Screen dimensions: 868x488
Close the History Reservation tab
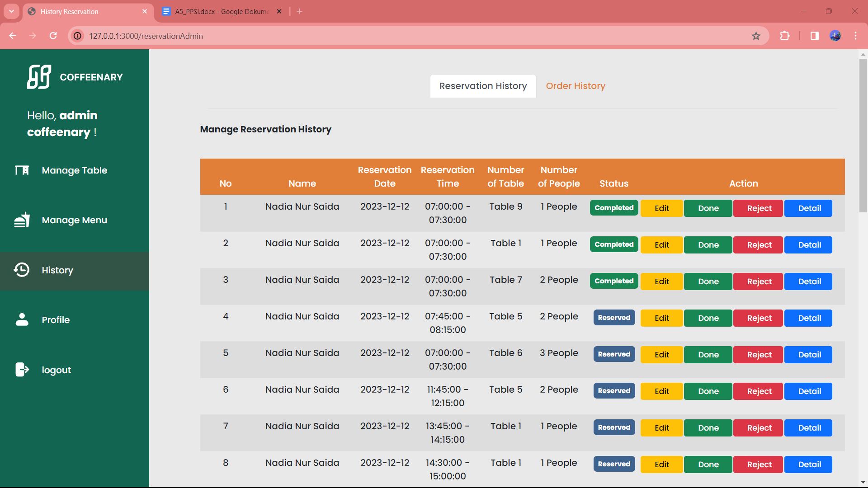tap(145, 11)
